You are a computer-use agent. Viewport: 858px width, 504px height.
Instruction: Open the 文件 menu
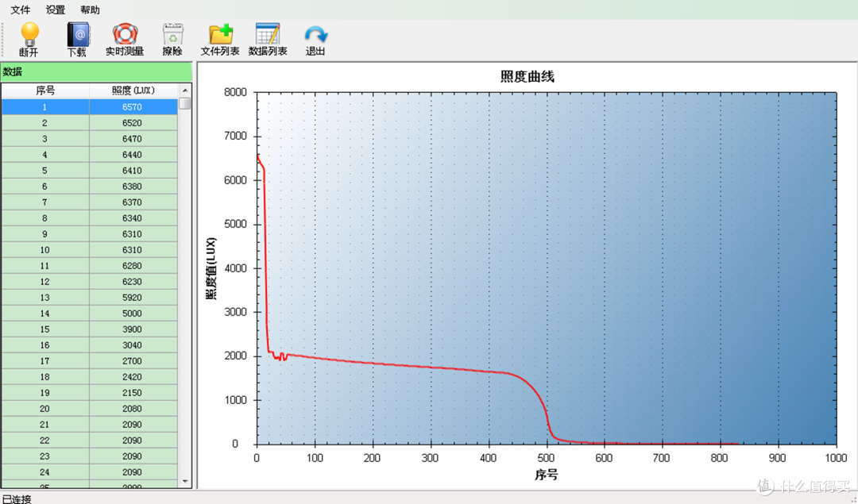[x=20, y=10]
